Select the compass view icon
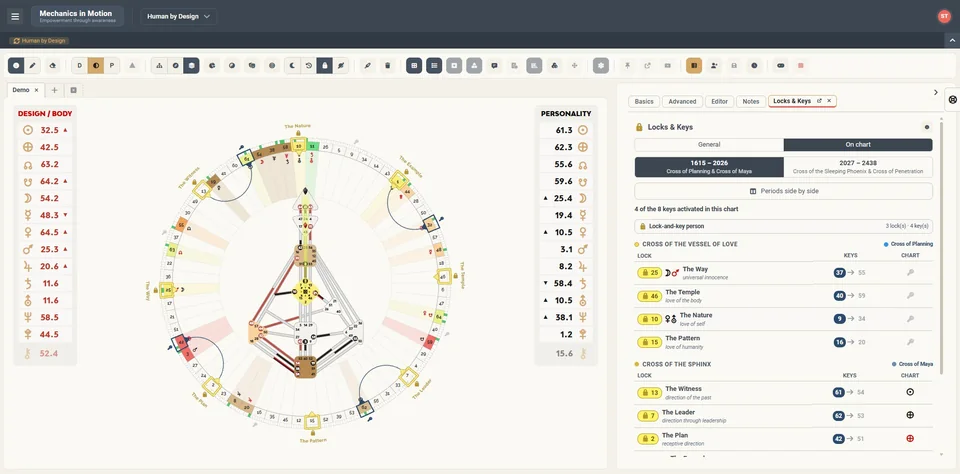 pyautogui.click(x=175, y=66)
